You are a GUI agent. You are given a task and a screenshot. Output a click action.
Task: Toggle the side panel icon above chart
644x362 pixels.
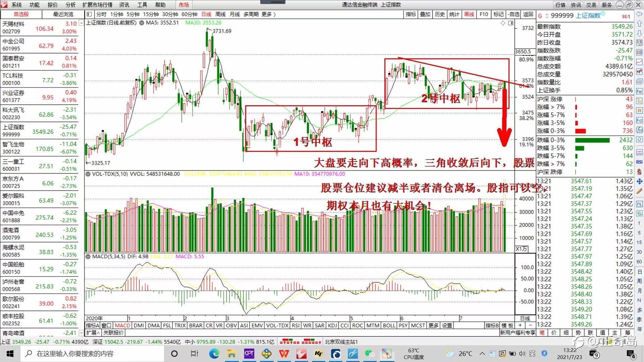pyautogui.click(x=511, y=23)
